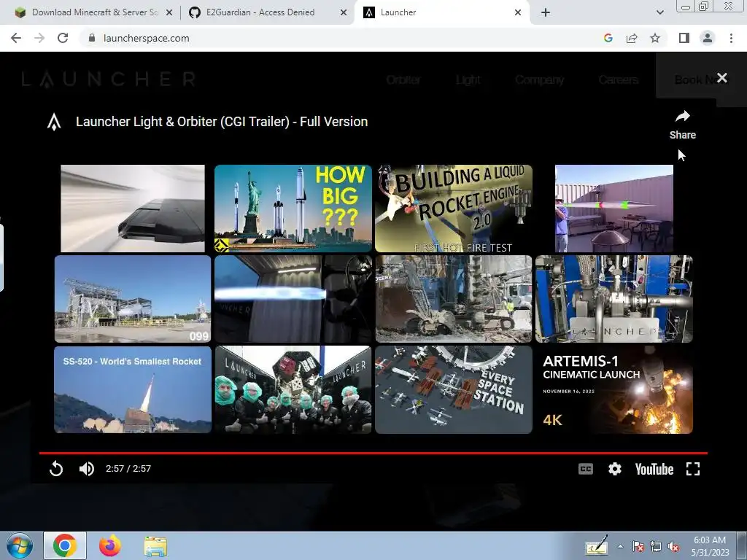Open Chrome from the taskbar
747x560 pixels.
[65, 545]
